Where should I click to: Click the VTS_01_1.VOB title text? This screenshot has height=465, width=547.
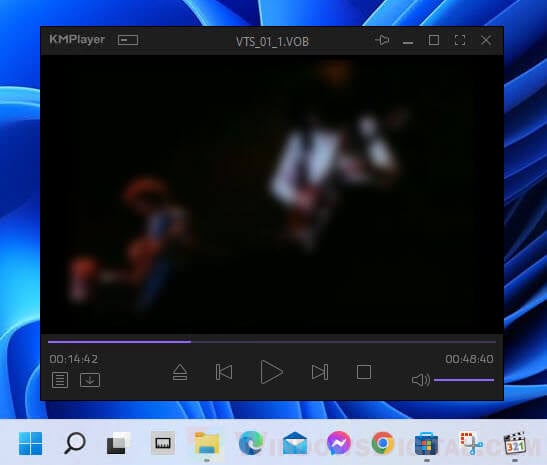272,42
